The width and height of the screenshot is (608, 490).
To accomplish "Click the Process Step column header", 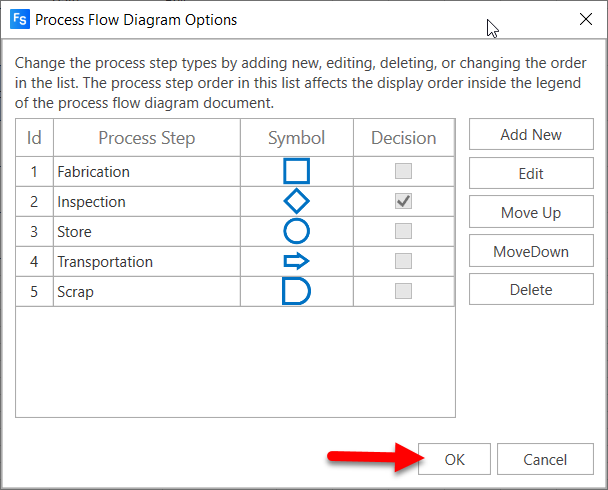I will click(146, 138).
